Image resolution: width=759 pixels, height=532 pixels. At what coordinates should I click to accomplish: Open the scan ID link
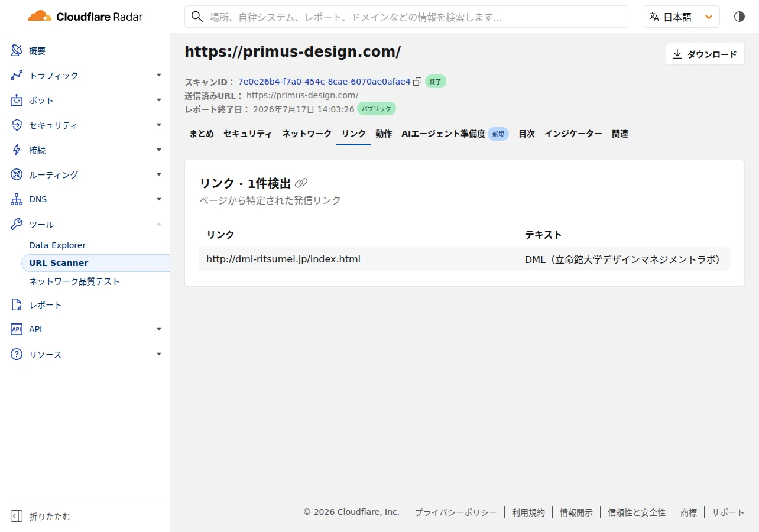(324, 82)
